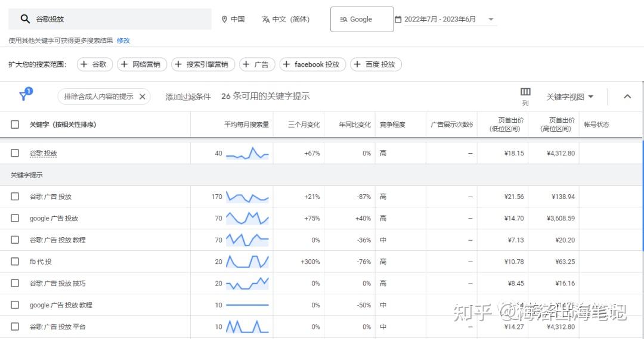
Task: Check the 谷歌 广告 投放 row checkbox
Action: point(15,197)
